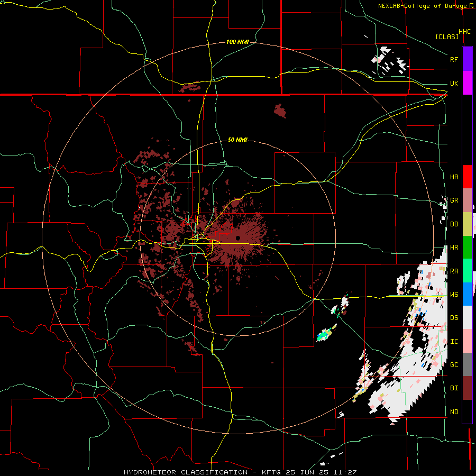Image resolution: width=476 pixels, height=476 pixels.
Task: Click the 100 NMI range ring label
Action: pos(237,42)
